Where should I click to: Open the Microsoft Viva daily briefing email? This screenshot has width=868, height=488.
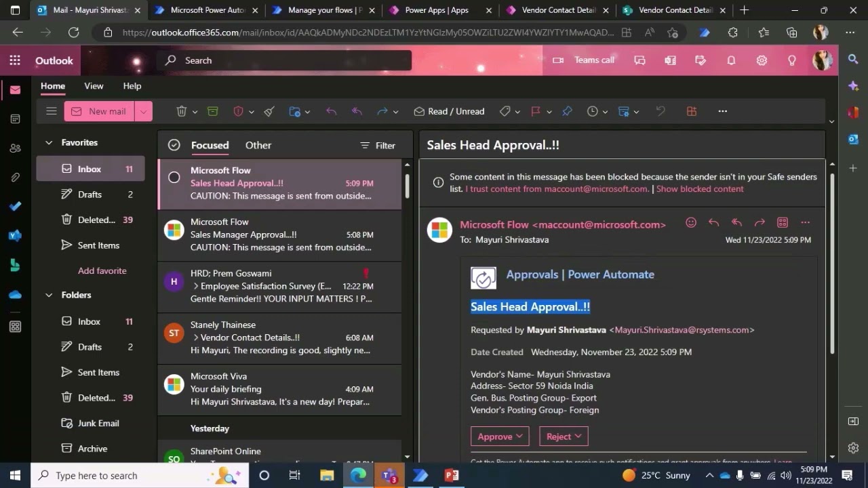pyautogui.click(x=279, y=389)
